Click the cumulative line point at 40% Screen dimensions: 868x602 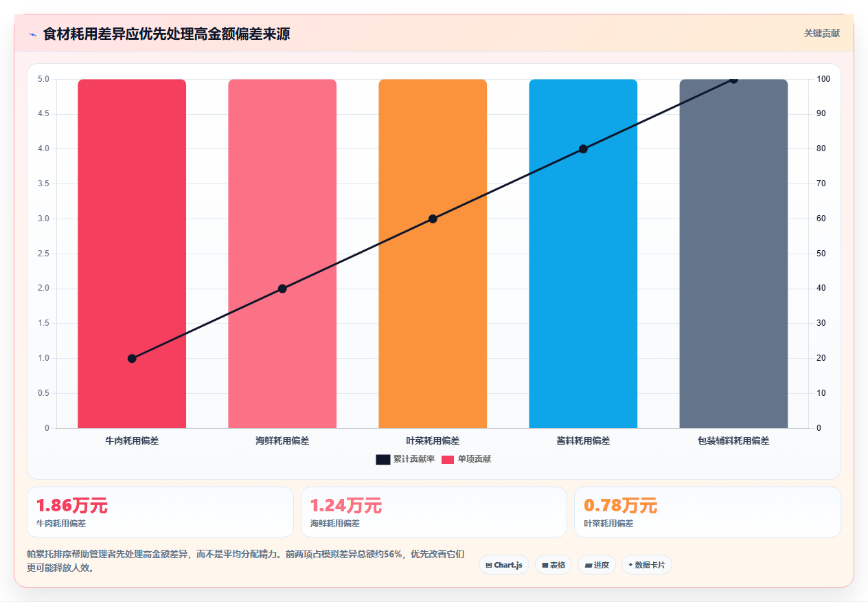tap(282, 289)
